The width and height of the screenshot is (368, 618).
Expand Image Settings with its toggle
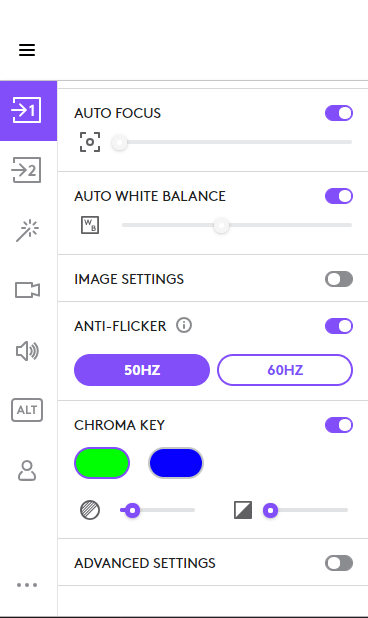339,279
